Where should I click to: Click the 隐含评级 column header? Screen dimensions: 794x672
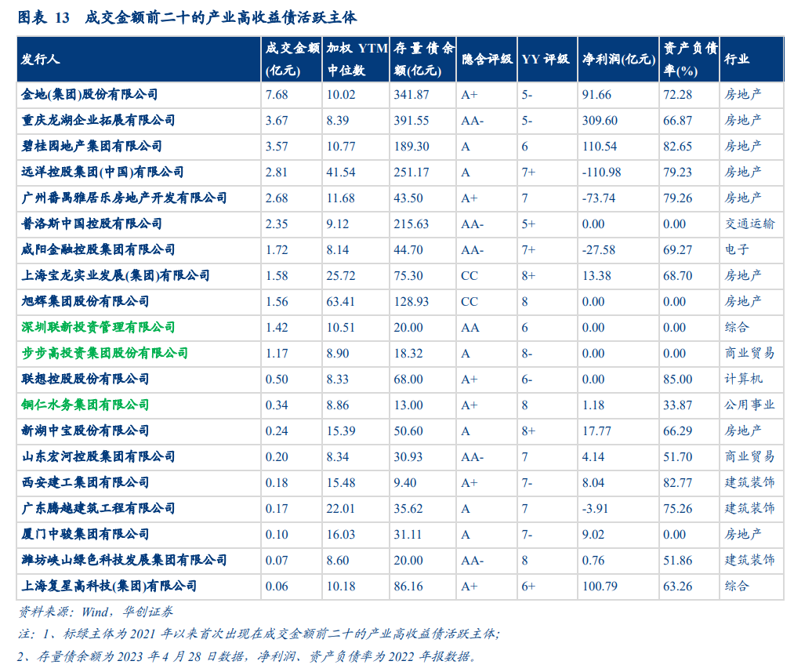click(487, 60)
